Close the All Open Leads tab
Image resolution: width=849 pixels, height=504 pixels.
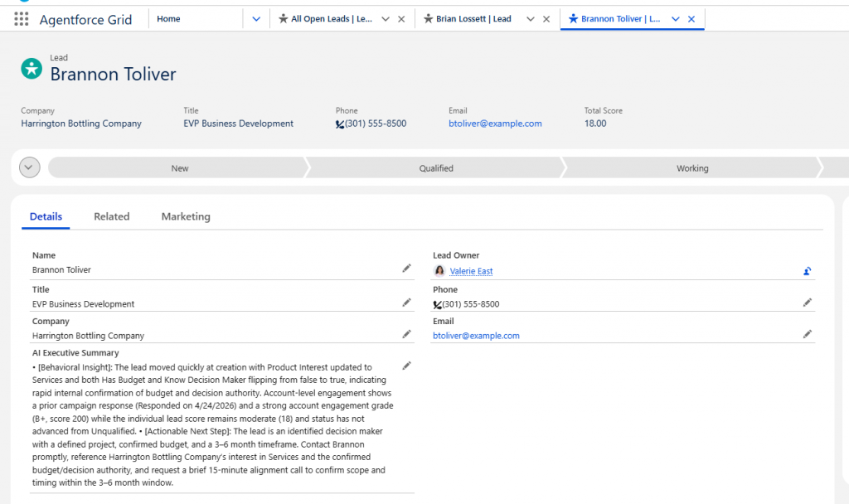[x=401, y=19]
